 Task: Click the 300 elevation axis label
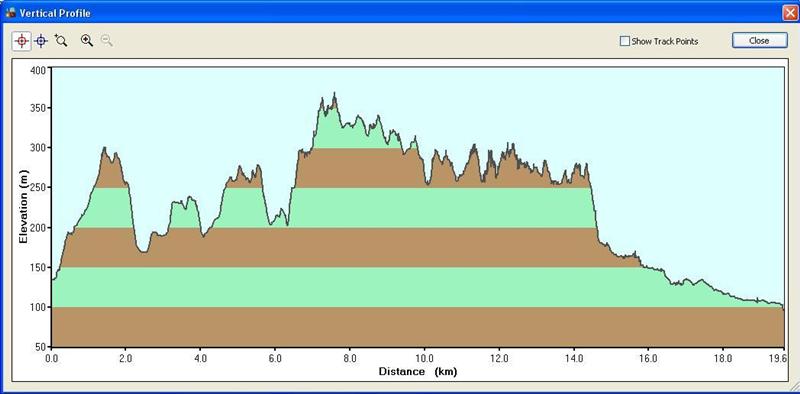coord(39,148)
